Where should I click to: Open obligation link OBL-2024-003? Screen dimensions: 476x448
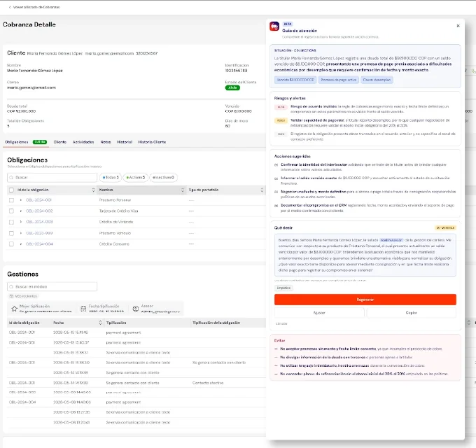coord(39,222)
